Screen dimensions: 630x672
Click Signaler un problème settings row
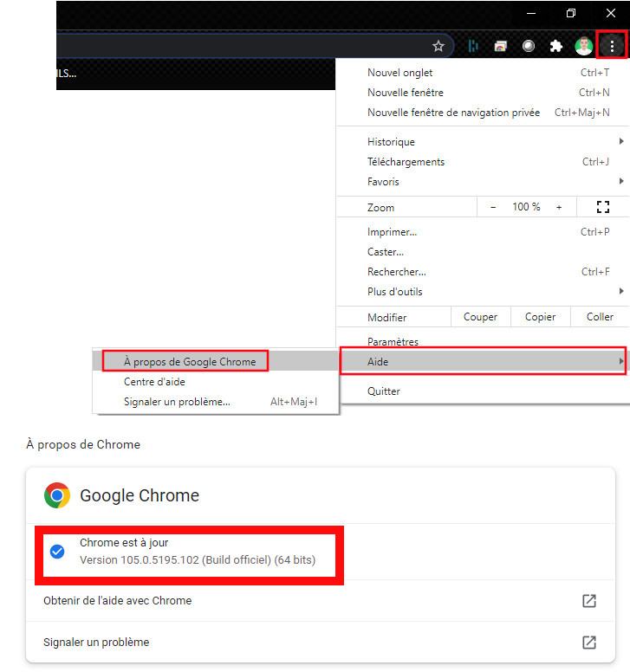pyautogui.click(x=321, y=643)
